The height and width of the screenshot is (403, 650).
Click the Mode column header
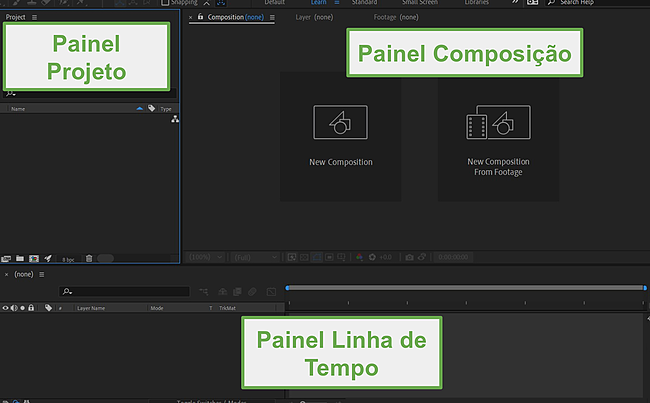pyautogui.click(x=157, y=308)
